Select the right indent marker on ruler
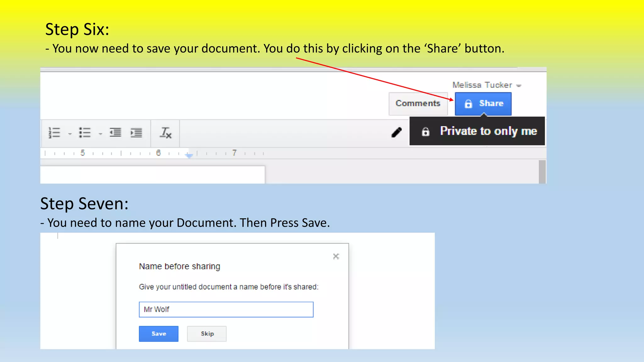Viewport: 644px width, 362px height. (x=189, y=155)
